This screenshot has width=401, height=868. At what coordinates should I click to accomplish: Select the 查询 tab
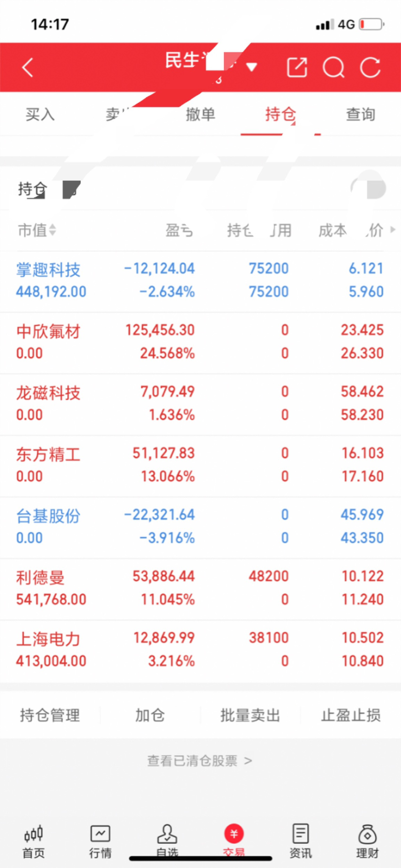361,115
